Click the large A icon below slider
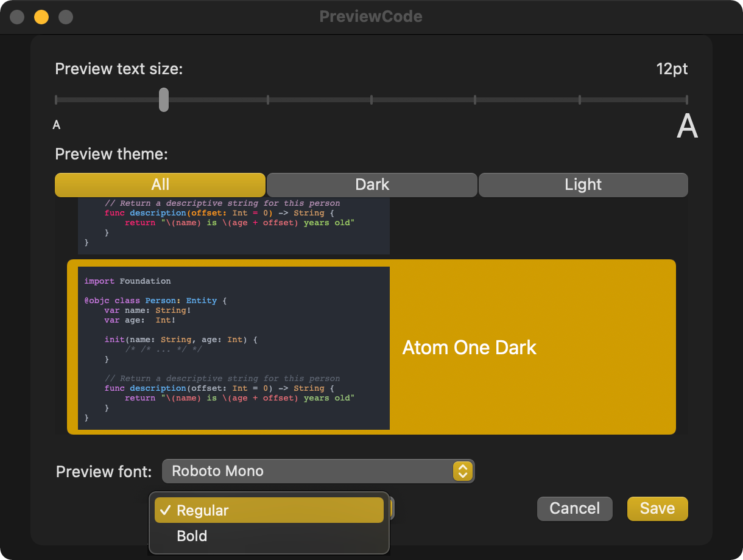 tap(687, 127)
